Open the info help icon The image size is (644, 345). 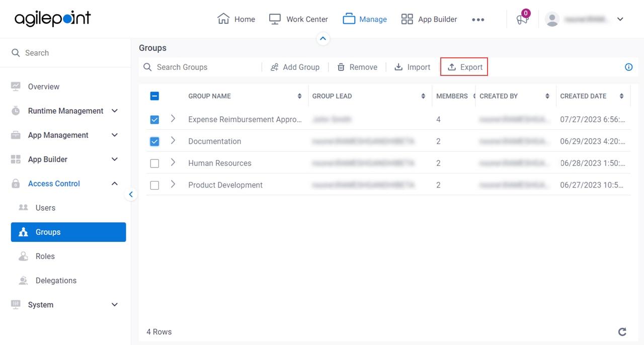pyautogui.click(x=628, y=67)
